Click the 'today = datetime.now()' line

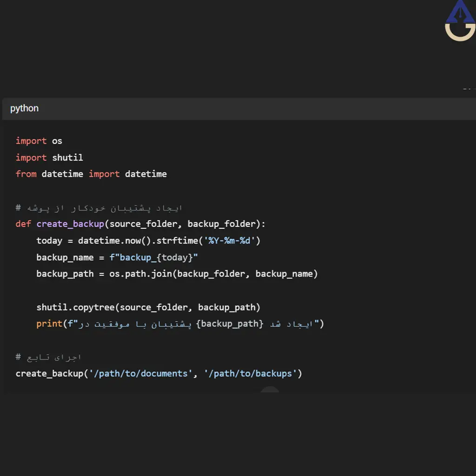(148, 241)
